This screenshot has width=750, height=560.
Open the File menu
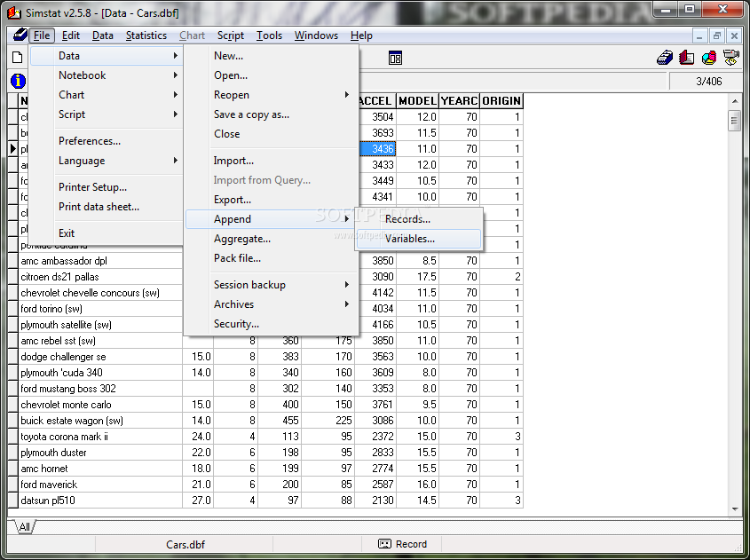42,35
